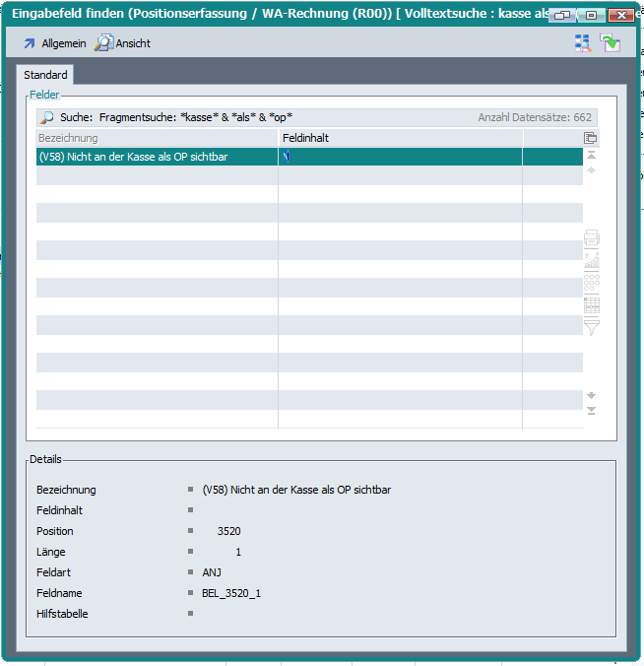Image resolution: width=644 pixels, height=666 pixels.
Task: Open the Allgemein menu
Action: (x=53, y=43)
